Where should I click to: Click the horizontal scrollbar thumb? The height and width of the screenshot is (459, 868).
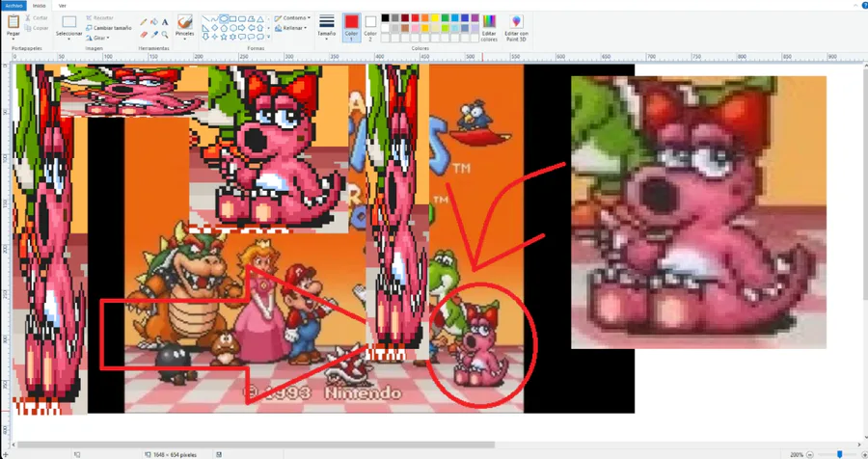click(256, 445)
